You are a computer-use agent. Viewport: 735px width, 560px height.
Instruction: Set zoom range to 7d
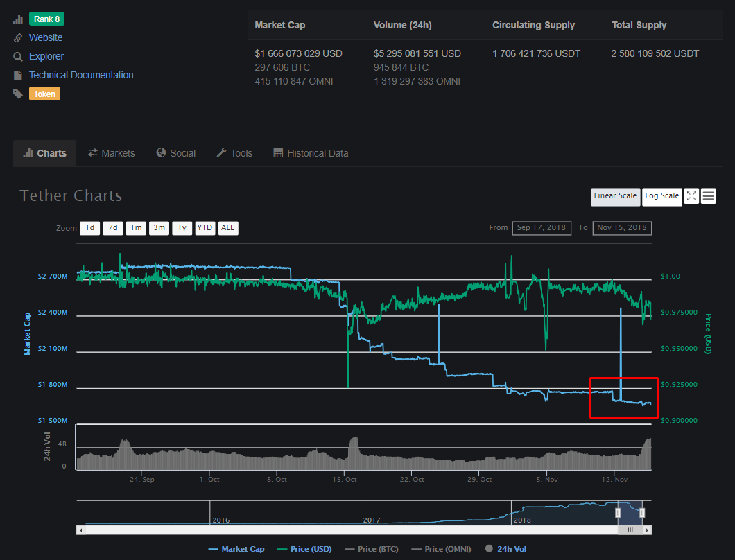[x=113, y=228]
